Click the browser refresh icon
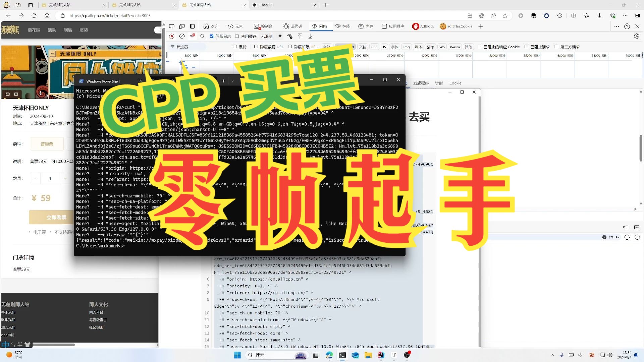This screenshot has width=644, height=362. (x=34, y=15)
